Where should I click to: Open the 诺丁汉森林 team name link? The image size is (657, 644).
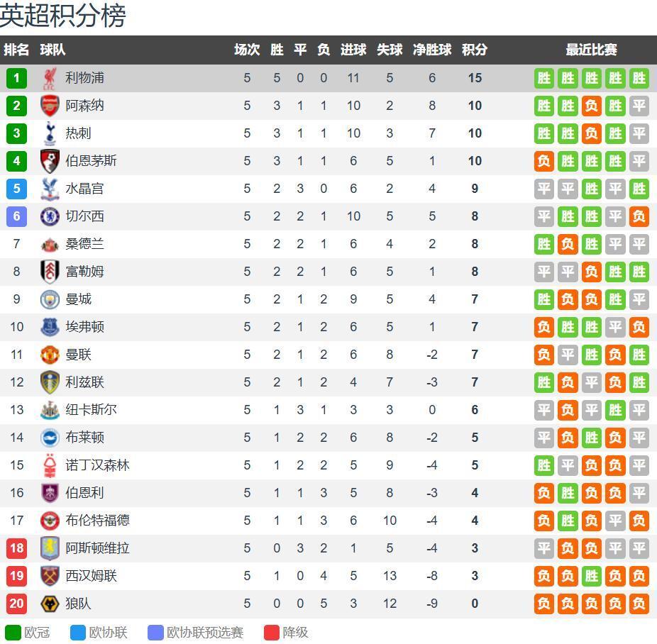pos(97,465)
